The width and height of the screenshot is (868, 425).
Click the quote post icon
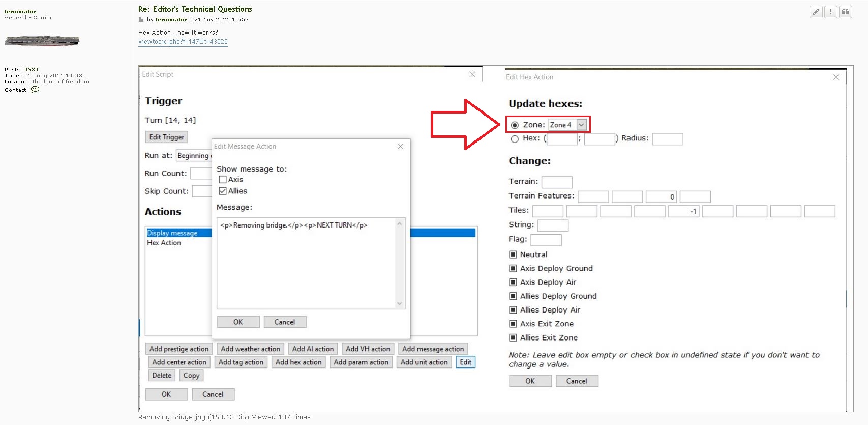coord(845,12)
